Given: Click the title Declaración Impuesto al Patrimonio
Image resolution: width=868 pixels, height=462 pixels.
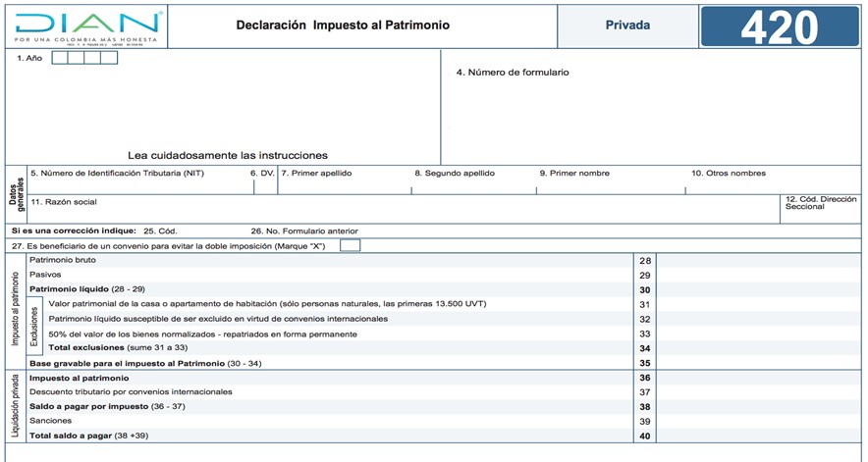Looking at the screenshot, I should coord(343,25).
